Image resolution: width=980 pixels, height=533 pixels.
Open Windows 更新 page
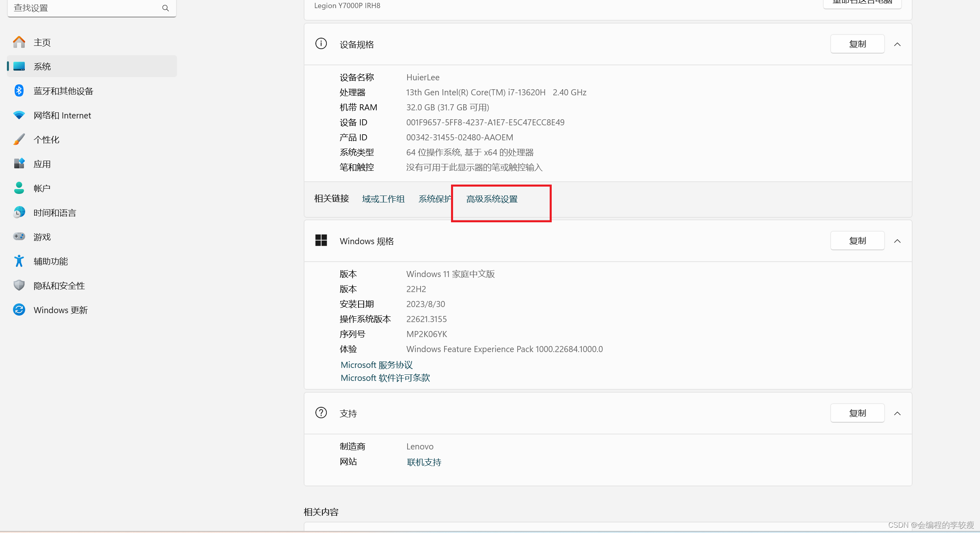coord(92,310)
